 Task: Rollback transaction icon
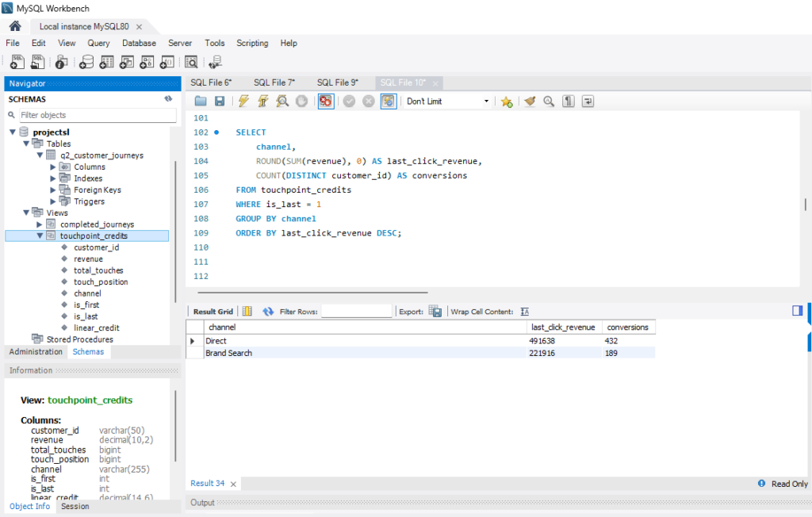368,101
